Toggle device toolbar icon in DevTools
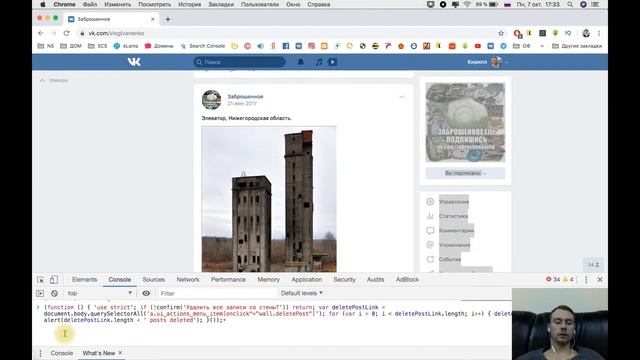Viewport: 640px width, 360px height. (54, 280)
